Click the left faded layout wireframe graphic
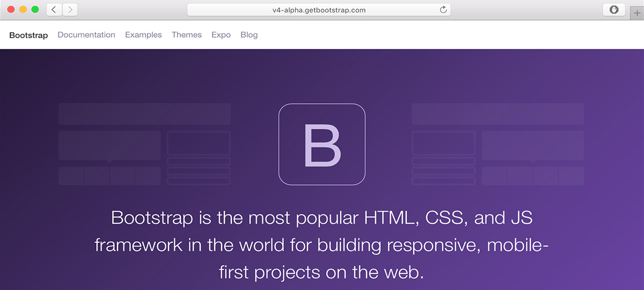 coord(144,144)
